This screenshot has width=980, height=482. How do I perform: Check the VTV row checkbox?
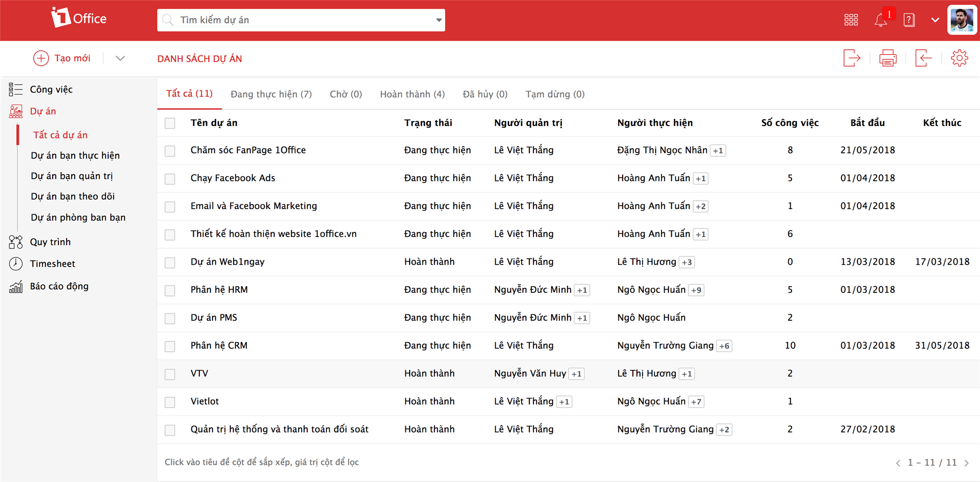click(x=170, y=374)
